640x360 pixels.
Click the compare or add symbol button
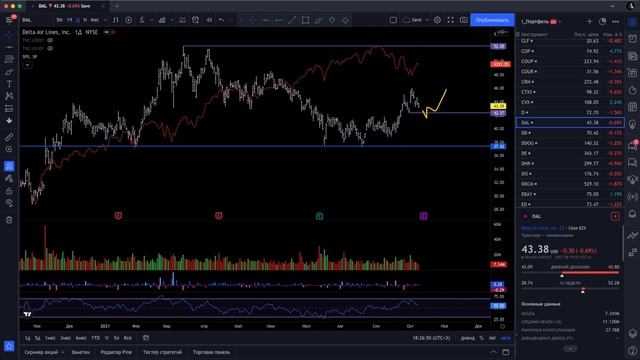coord(129,20)
